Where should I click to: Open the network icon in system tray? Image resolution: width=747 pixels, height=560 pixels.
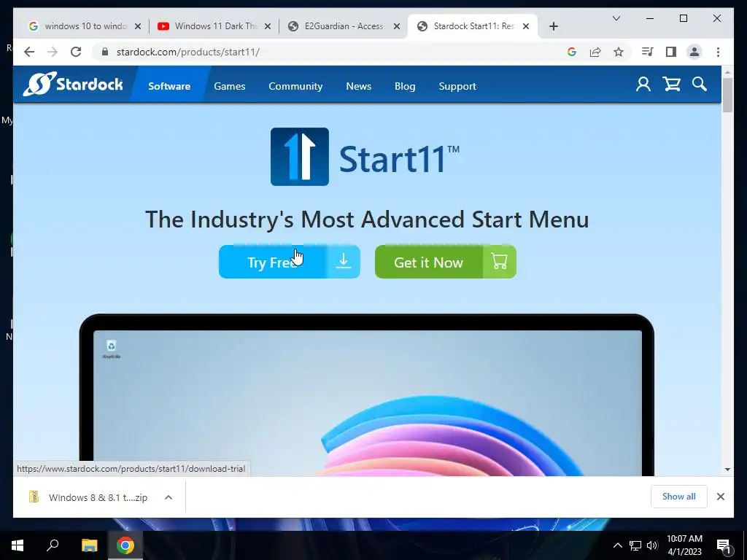pyautogui.click(x=635, y=545)
